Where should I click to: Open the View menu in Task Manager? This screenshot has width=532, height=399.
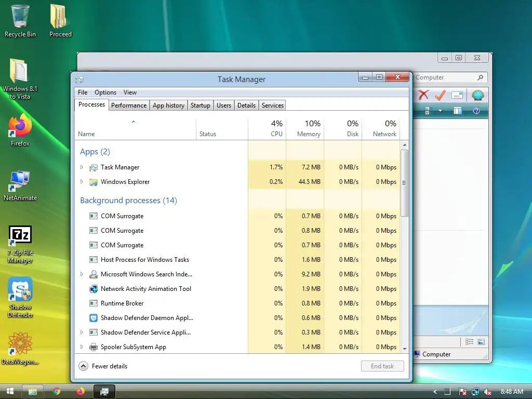click(130, 92)
